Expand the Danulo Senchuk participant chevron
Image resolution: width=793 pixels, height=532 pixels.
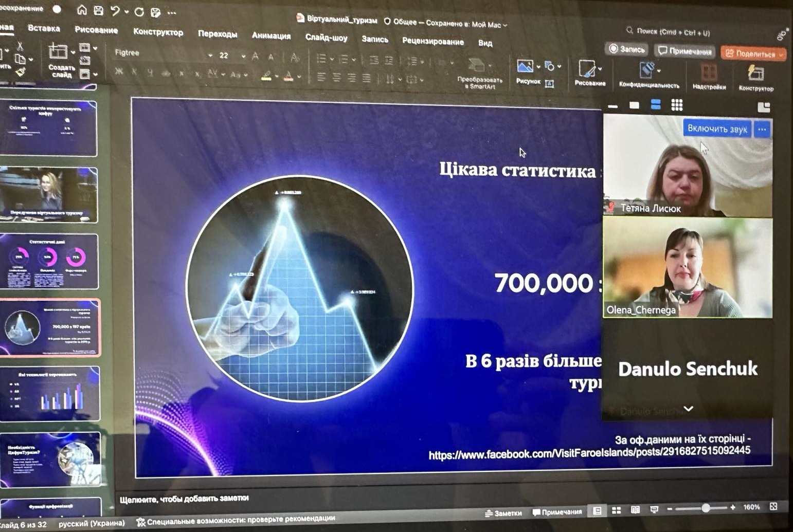tap(688, 409)
